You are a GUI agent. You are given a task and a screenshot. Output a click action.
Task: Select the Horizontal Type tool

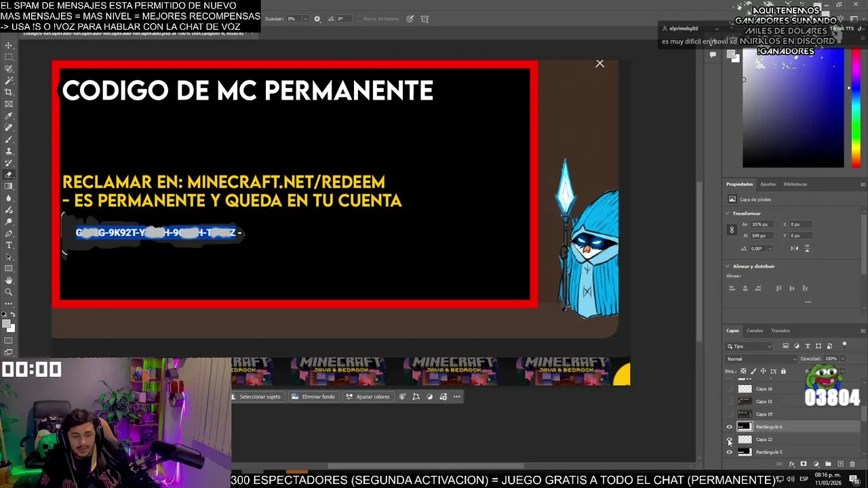click(x=9, y=245)
